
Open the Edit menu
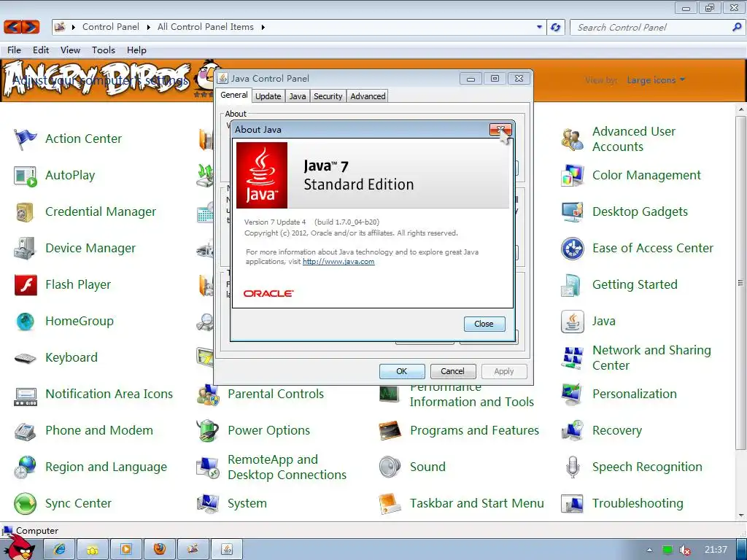coord(41,50)
